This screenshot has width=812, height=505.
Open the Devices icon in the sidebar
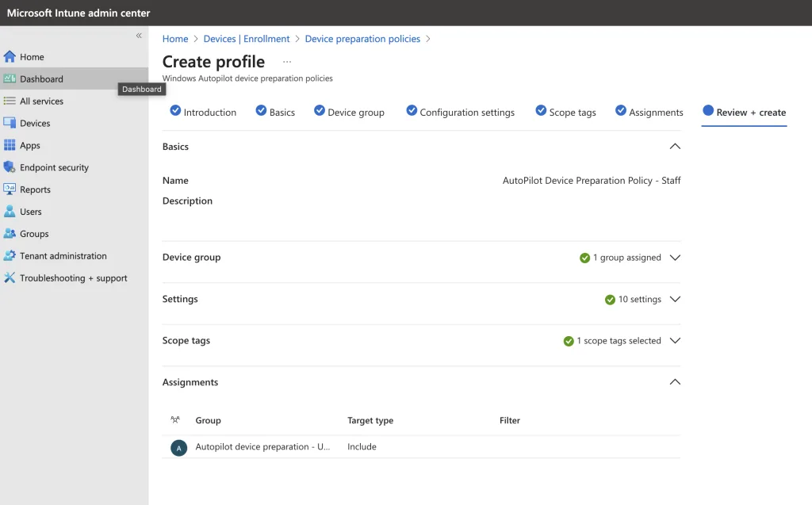10,124
